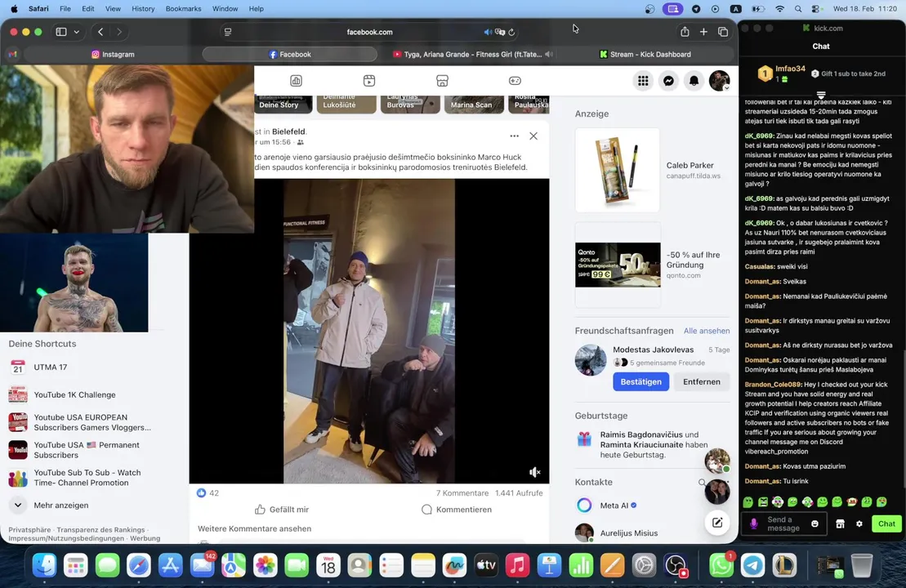Open Safari Bookmarks menu

(183, 9)
